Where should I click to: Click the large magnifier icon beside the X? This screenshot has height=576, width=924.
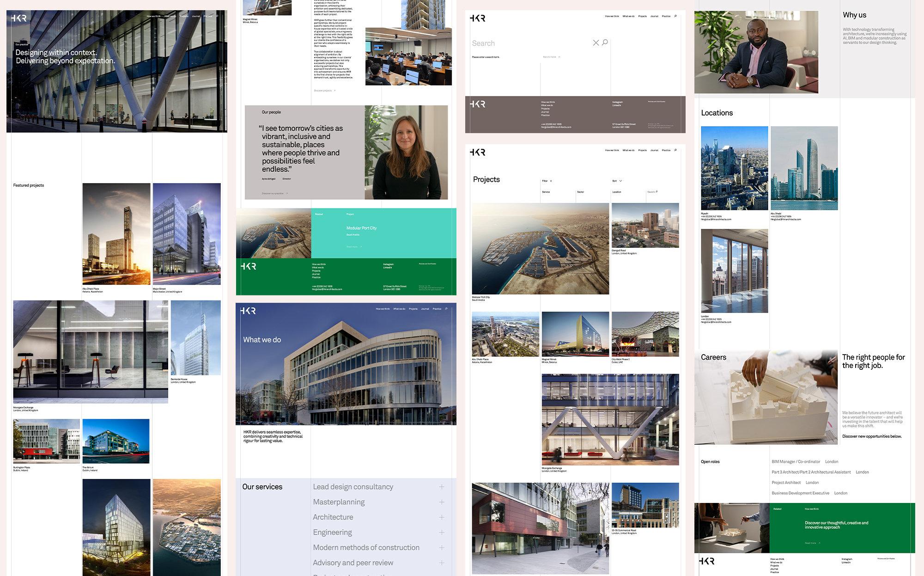click(605, 43)
